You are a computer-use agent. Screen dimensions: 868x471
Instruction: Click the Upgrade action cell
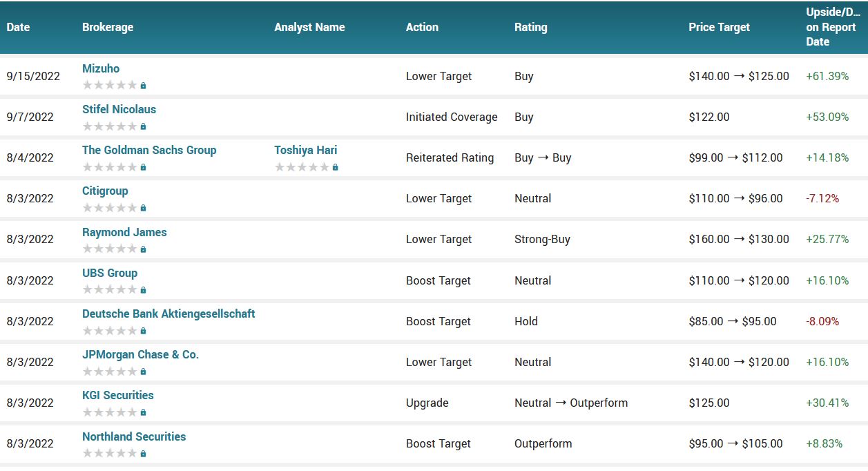click(427, 403)
